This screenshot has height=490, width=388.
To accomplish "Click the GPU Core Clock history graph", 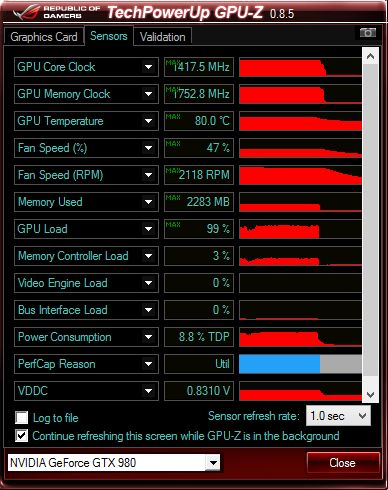I will click(x=300, y=67).
